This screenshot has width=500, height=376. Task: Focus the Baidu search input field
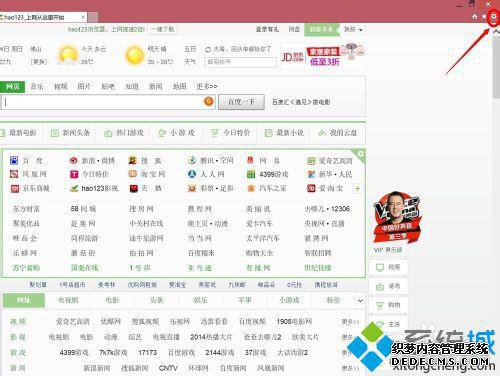click(x=102, y=102)
